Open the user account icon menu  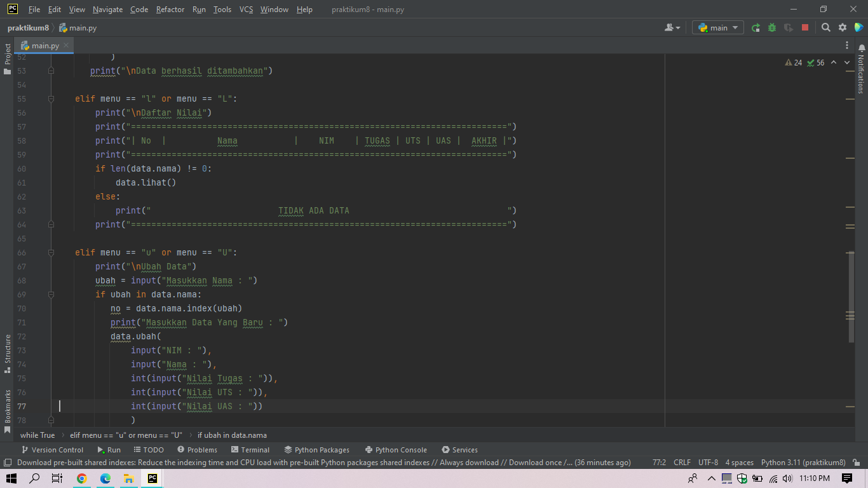point(672,28)
